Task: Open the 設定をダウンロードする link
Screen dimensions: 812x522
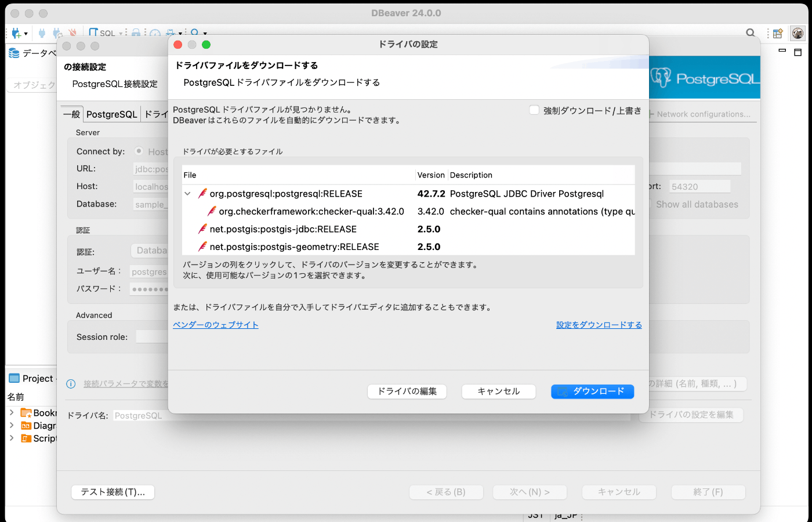Action: [x=599, y=325]
